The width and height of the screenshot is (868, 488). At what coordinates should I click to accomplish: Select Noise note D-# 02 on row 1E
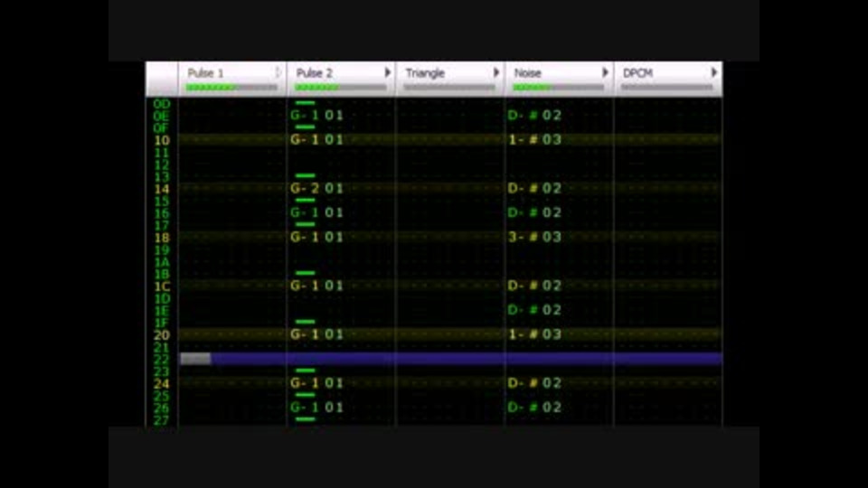pyautogui.click(x=534, y=310)
